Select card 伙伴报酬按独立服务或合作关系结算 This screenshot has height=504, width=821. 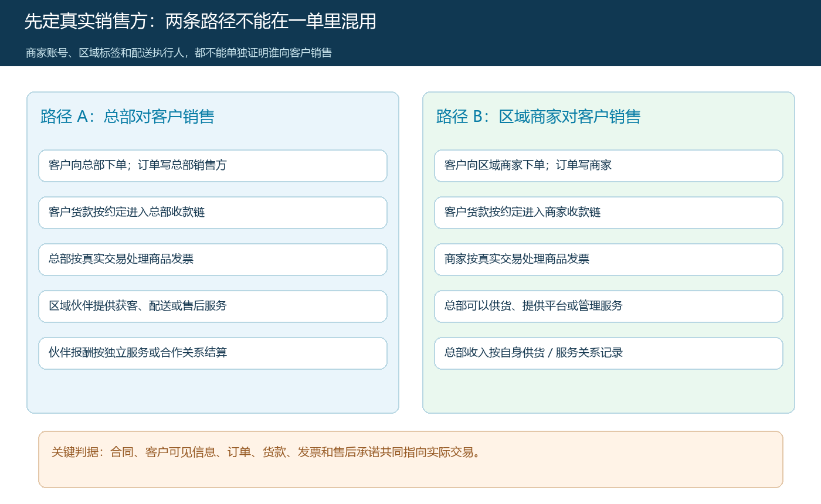click(x=213, y=353)
